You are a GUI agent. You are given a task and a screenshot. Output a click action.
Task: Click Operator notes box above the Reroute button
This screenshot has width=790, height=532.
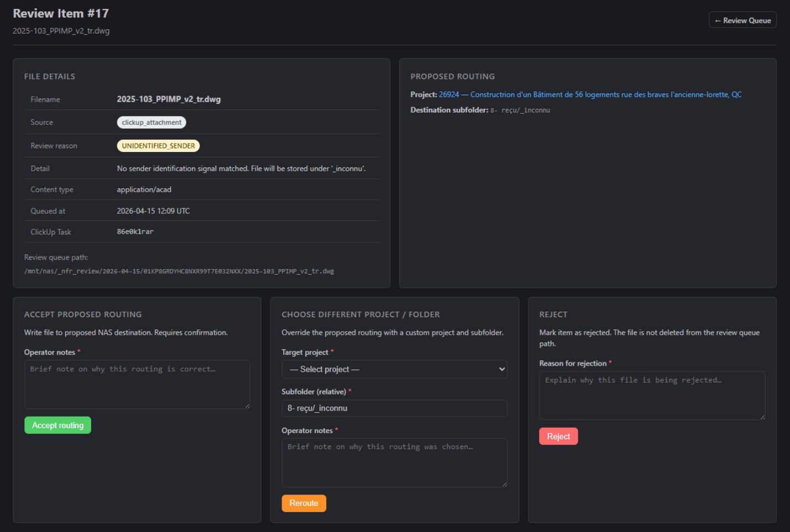394,462
